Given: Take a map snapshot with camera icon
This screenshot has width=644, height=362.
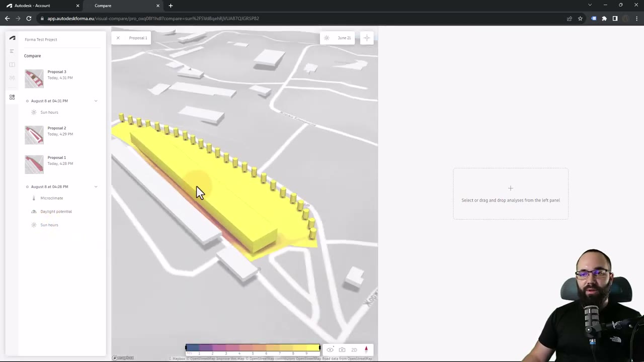Looking at the screenshot, I should click(342, 349).
